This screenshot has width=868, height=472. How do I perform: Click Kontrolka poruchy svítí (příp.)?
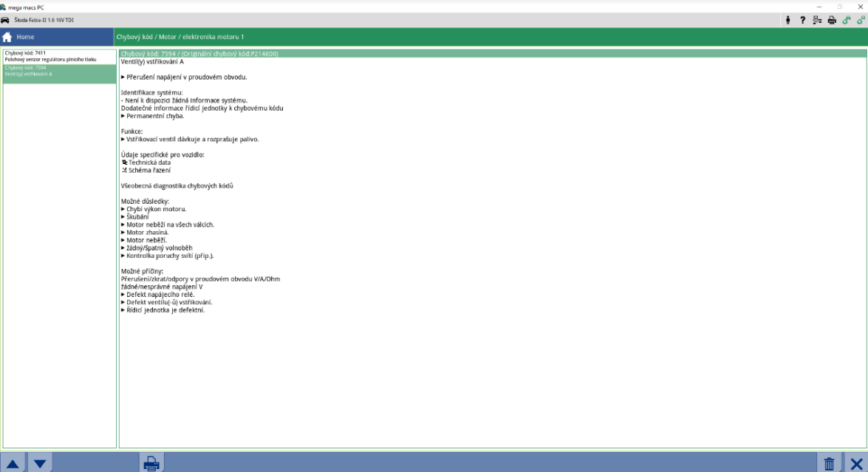(169, 256)
